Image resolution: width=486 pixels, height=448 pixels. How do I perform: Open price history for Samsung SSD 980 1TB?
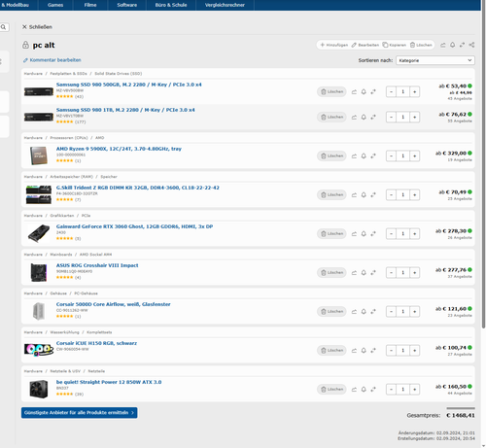354,118
